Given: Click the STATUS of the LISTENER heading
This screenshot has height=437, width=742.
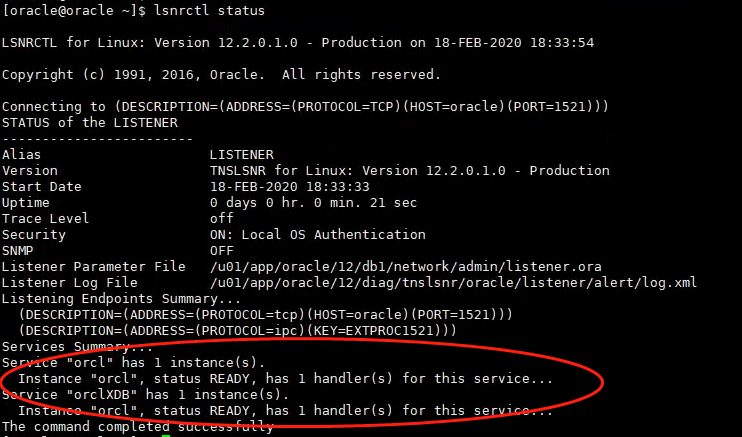Looking at the screenshot, I should [x=90, y=123].
